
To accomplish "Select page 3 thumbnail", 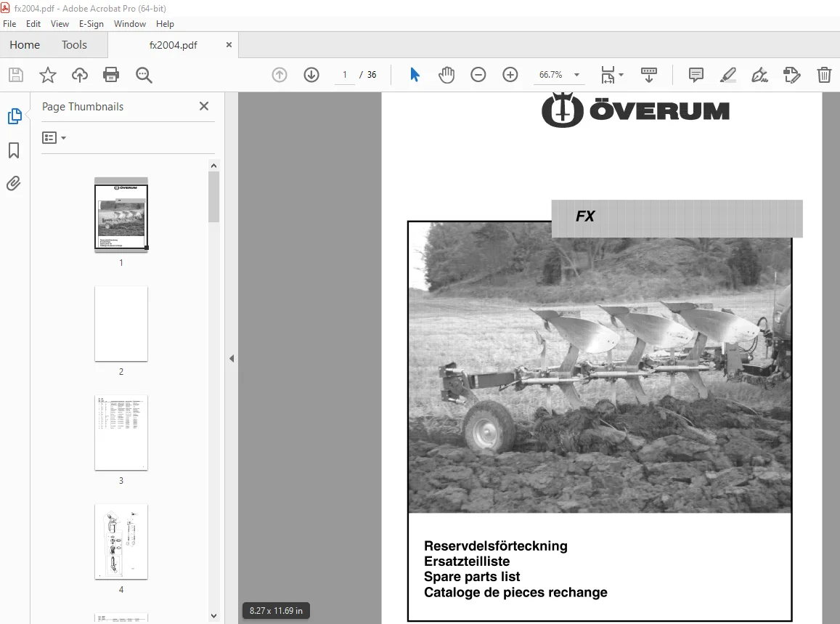I will click(121, 433).
